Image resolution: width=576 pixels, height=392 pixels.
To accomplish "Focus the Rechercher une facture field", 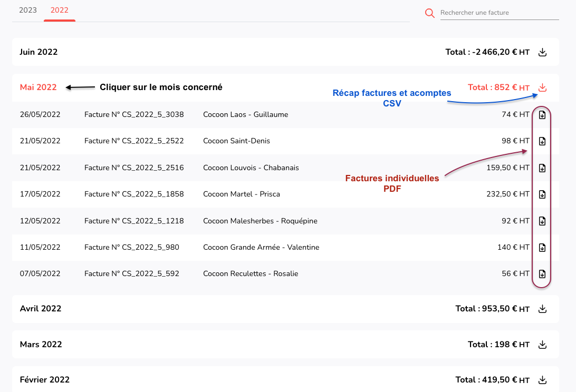I will pyautogui.click(x=499, y=13).
